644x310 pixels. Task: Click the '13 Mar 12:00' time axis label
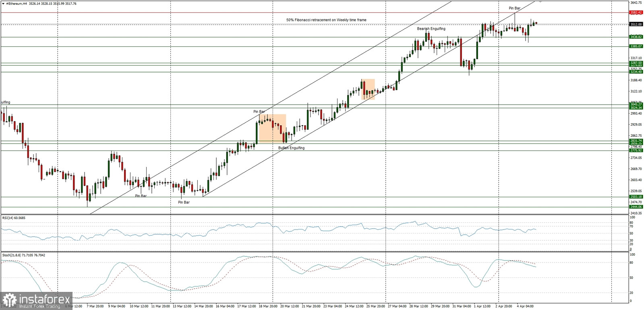coord(182,306)
